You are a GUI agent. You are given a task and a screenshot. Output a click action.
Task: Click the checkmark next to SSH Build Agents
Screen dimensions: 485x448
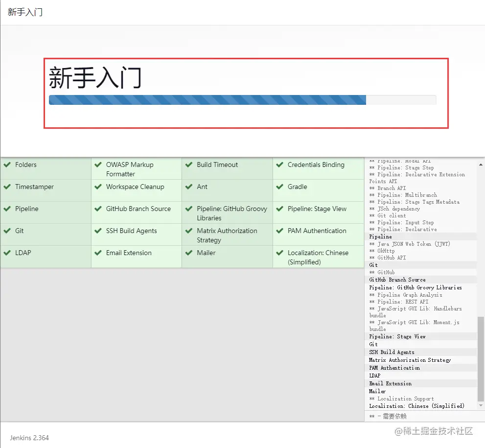click(98, 231)
